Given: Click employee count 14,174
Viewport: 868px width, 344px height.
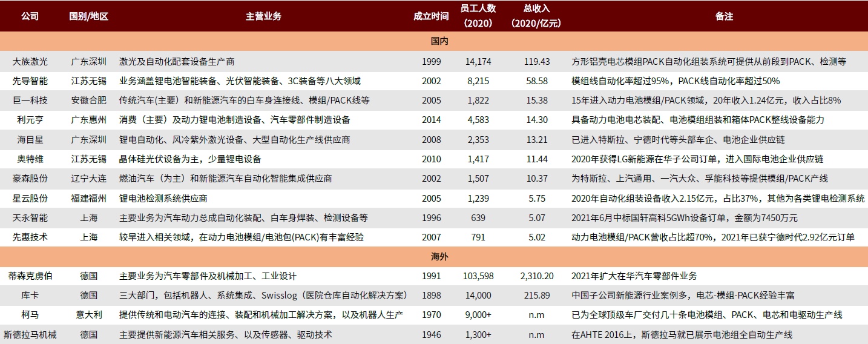Looking at the screenshot, I should pos(478,62).
